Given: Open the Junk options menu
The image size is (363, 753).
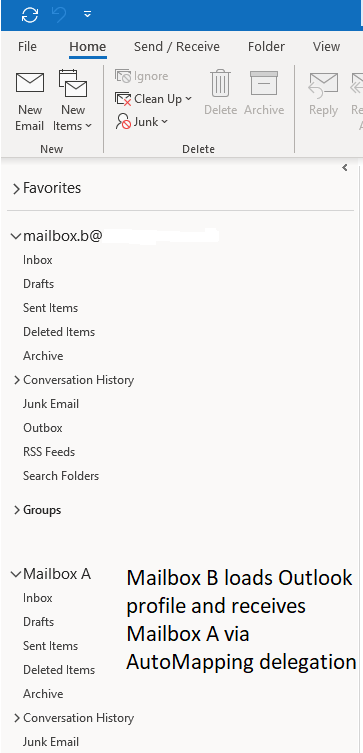Looking at the screenshot, I should (142, 122).
